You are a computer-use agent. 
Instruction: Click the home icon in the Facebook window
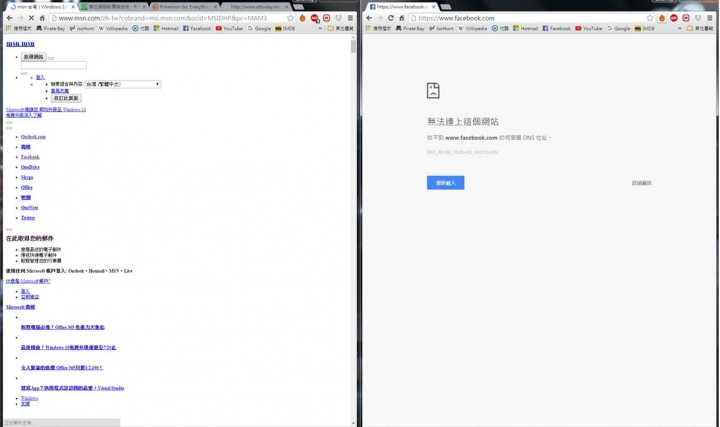[x=402, y=18]
